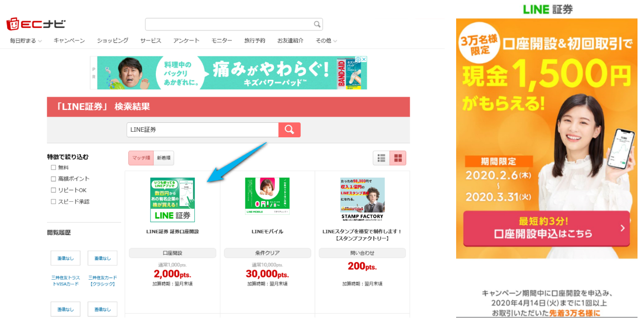
Task: Open the アンケート menu item
Action: click(x=186, y=41)
